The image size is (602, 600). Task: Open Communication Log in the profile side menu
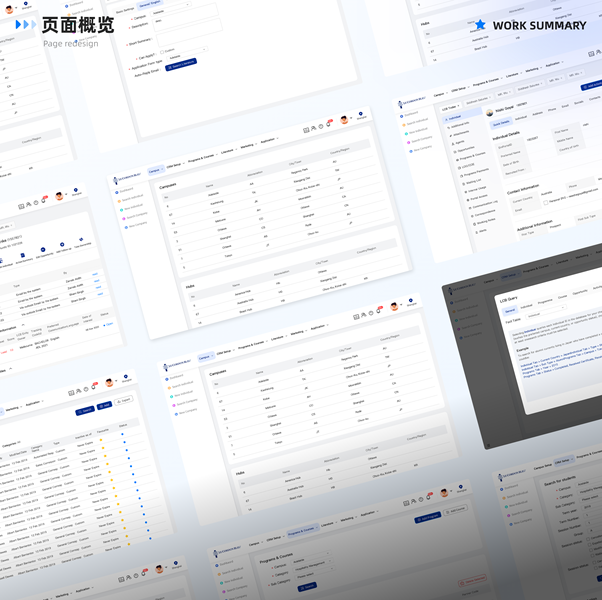point(483,204)
